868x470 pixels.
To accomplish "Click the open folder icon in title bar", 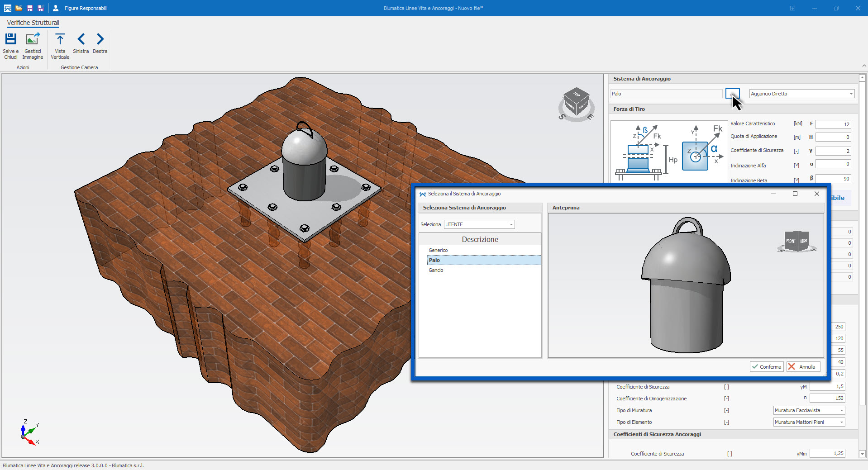I will pyautogui.click(x=19, y=8).
